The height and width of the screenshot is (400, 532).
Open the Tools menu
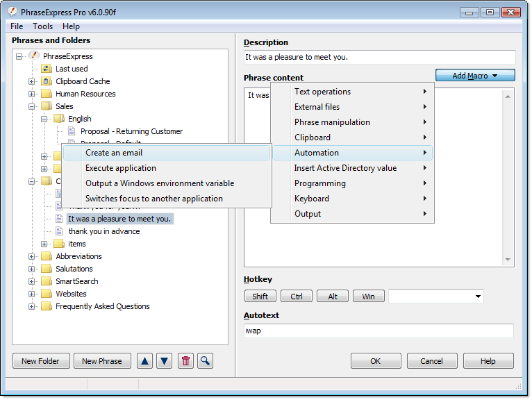click(x=43, y=26)
